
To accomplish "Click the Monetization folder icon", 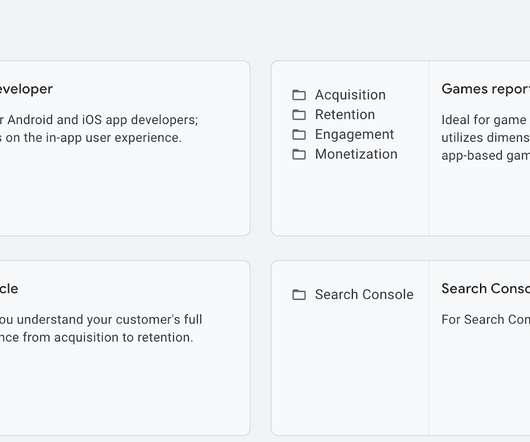I will click(299, 154).
